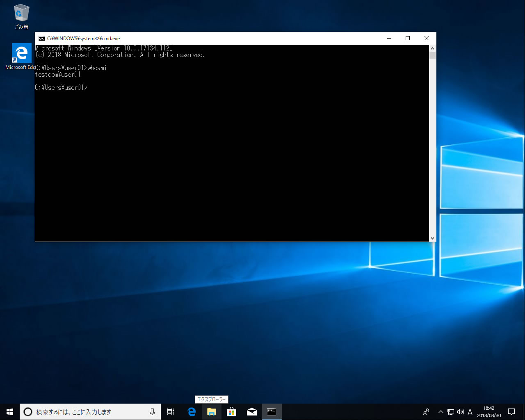Viewport: 525px width, 420px height.
Task: Open Task View from the taskbar
Action: (171, 412)
